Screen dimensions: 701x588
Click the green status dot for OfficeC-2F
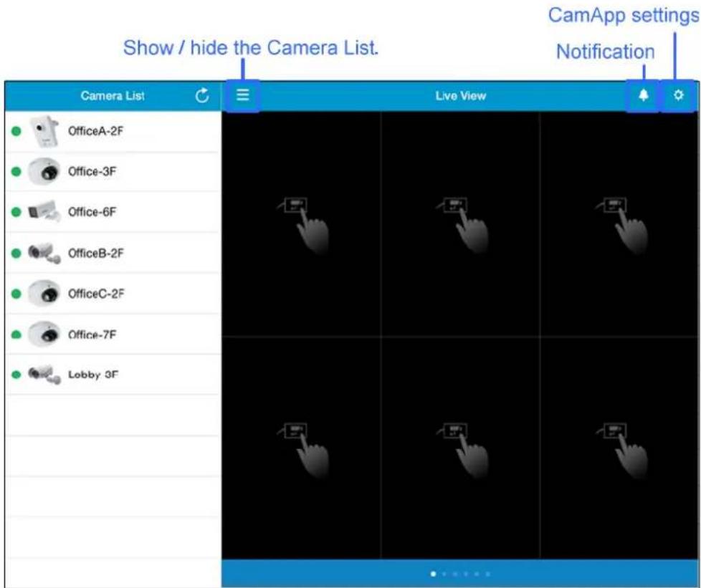click(16, 294)
